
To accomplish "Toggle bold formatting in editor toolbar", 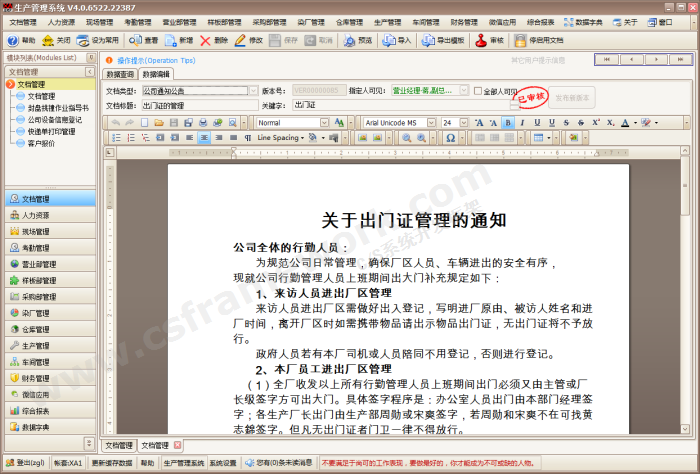I will pyautogui.click(x=508, y=122).
